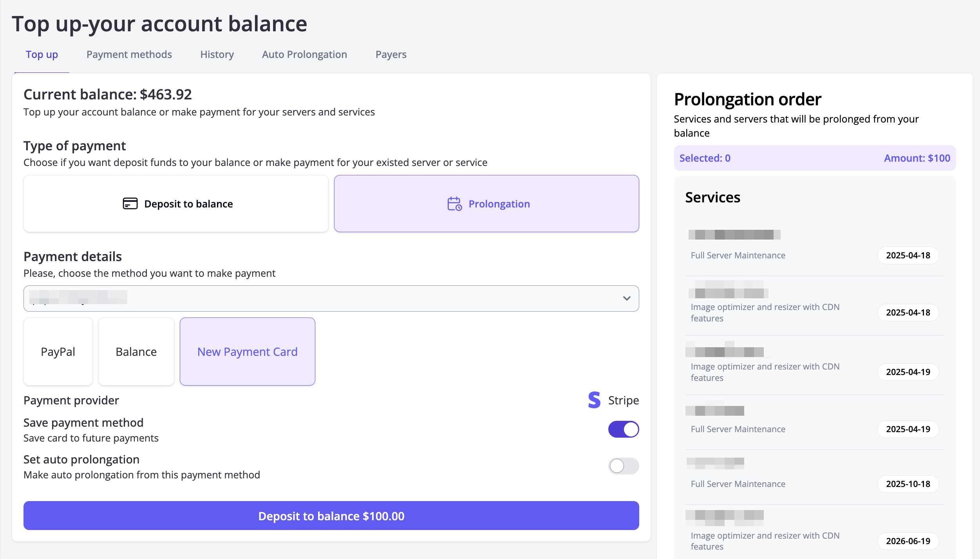The height and width of the screenshot is (559, 980).
Task: Click the calendar icon next to Prolongation
Action: point(454,204)
